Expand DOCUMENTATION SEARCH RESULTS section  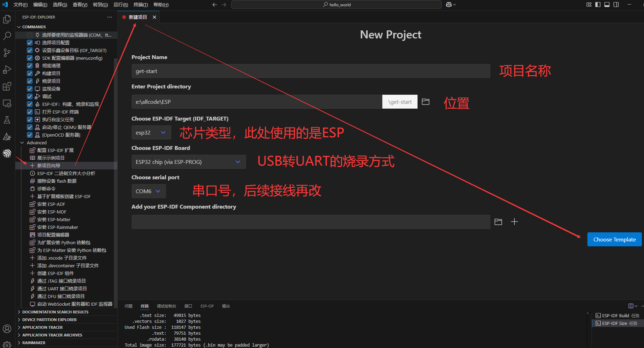coord(66,312)
